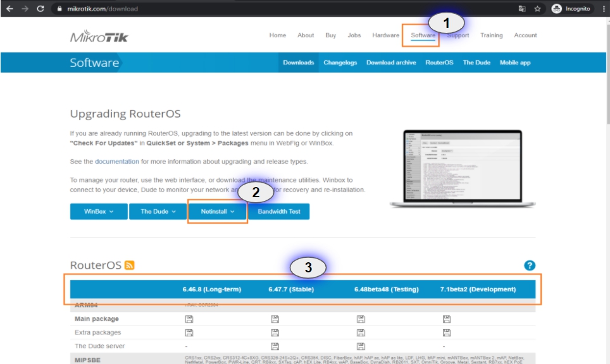Click the blue help question mark
Viewport: 610px width, 364px height.
[530, 265]
